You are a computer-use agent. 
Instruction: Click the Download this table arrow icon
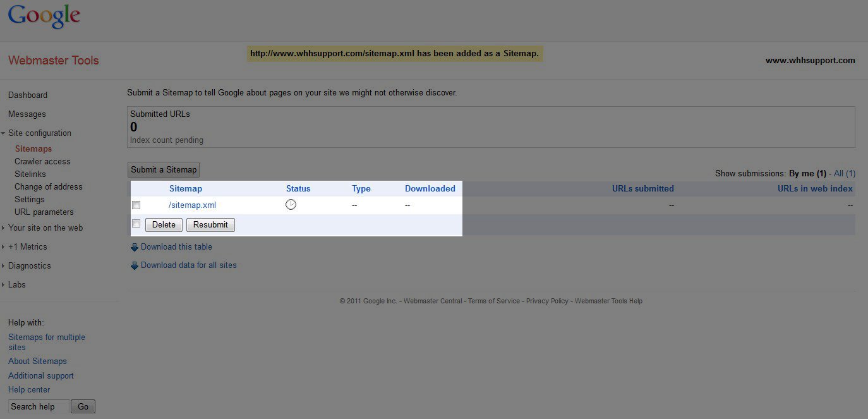click(134, 247)
